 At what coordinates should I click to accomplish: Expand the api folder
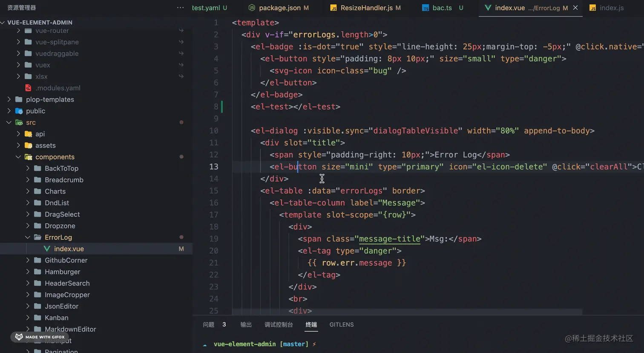point(18,134)
